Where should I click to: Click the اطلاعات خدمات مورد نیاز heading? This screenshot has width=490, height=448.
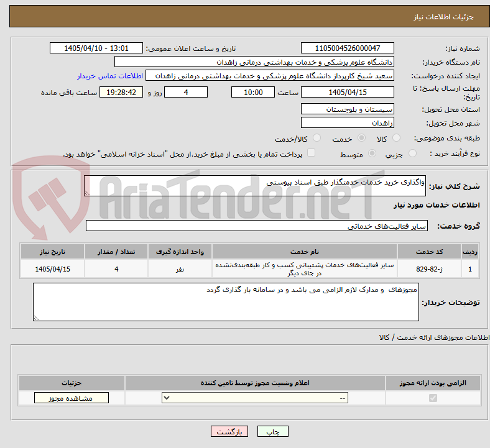(x=437, y=205)
